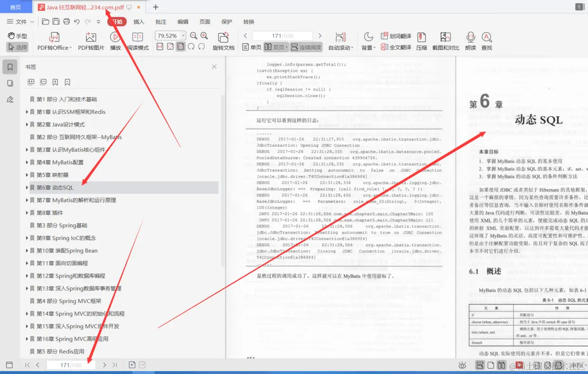This screenshot has width=588, height=374.
Task: Click the ribbon page number field
Action: 283,36
